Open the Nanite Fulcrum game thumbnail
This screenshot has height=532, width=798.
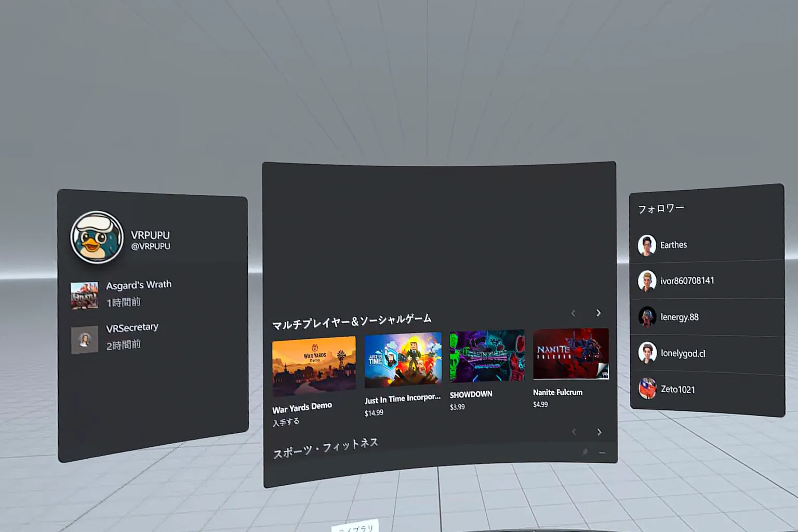click(571, 354)
